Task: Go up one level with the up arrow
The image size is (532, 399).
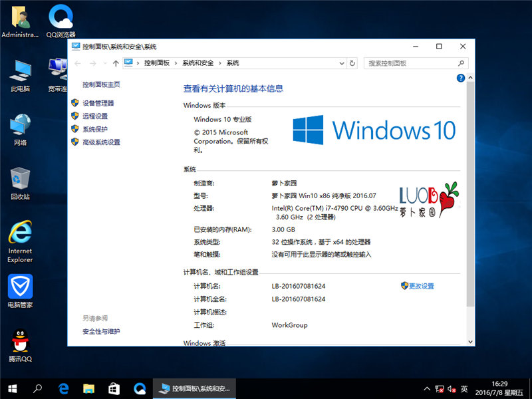Action: point(116,63)
